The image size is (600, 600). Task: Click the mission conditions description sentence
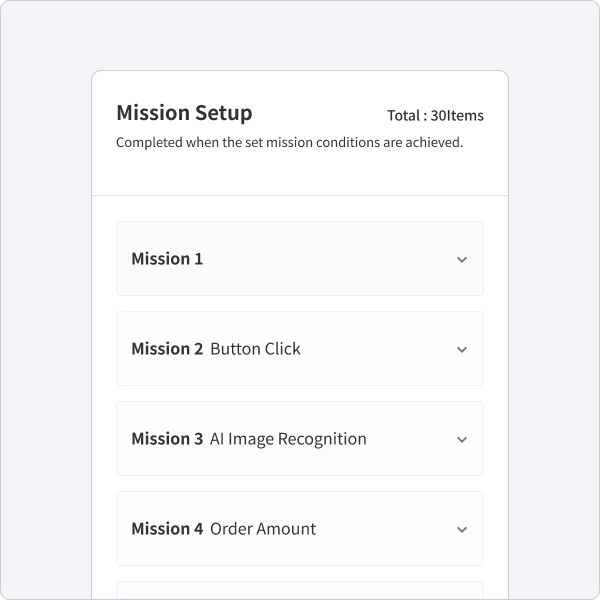point(290,142)
